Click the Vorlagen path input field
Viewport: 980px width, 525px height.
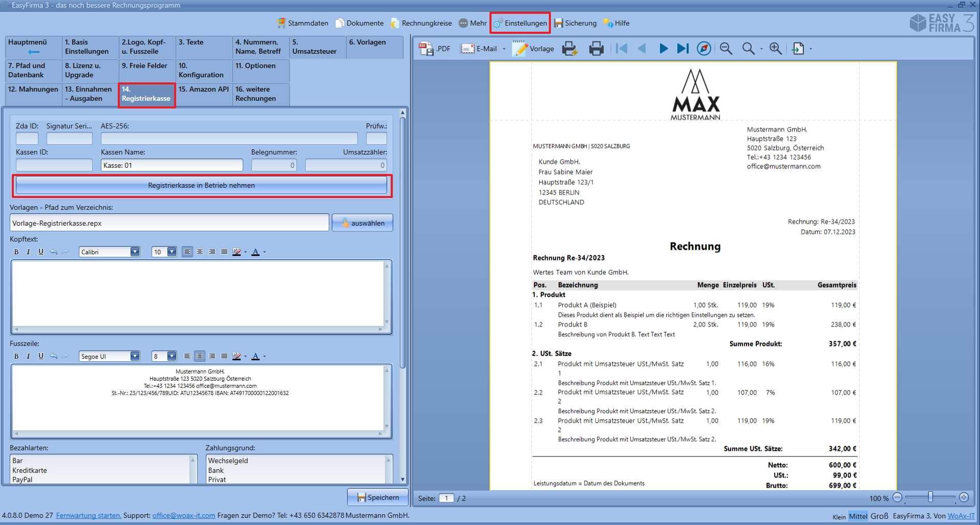coord(169,223)
